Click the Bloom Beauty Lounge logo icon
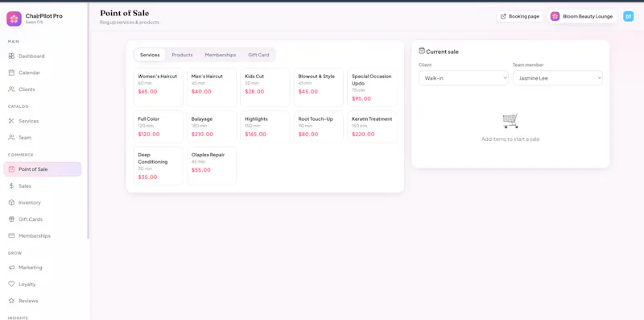644x320 pixels. (555, 16)
